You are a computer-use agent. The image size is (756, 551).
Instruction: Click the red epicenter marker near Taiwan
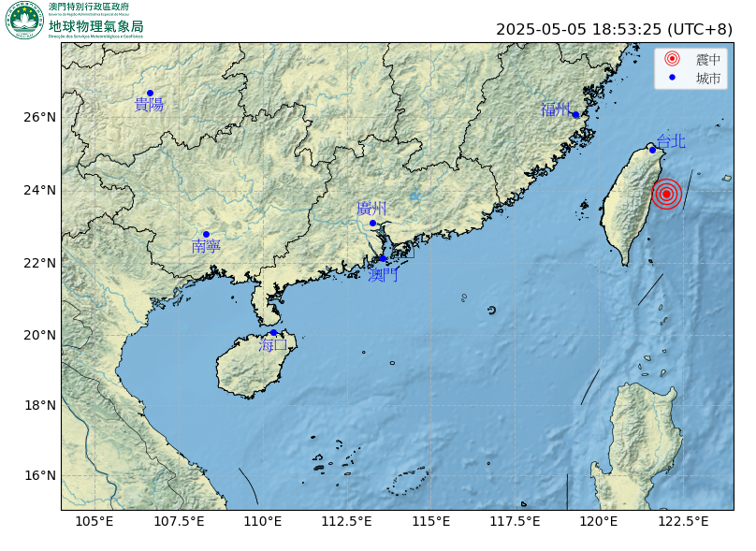click(667, 194)
